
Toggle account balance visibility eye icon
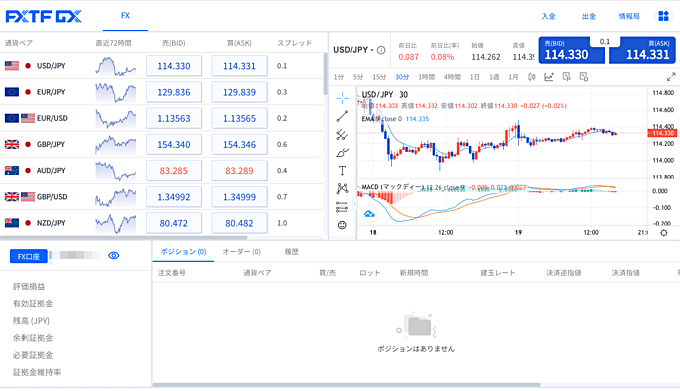click(114, 256)
